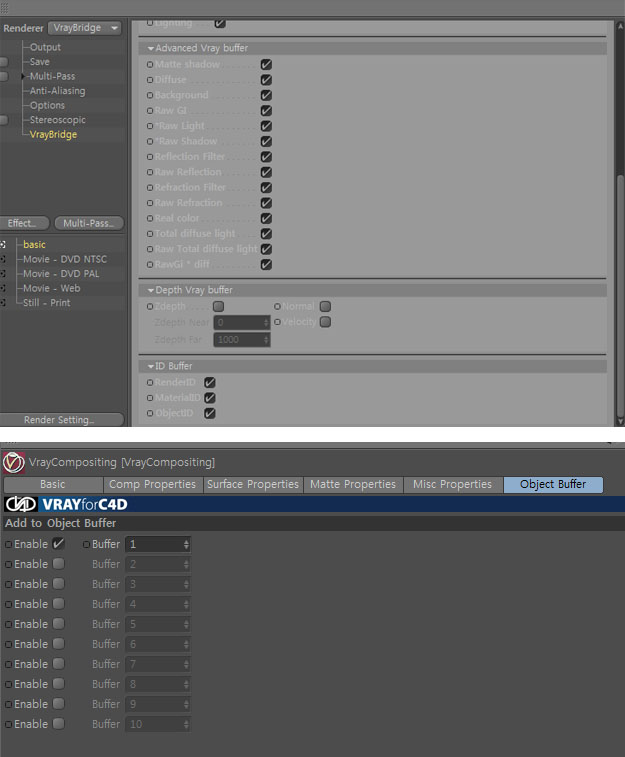Open the Matte Properties tab
This screenshot has width=625, height=757.
353,484
